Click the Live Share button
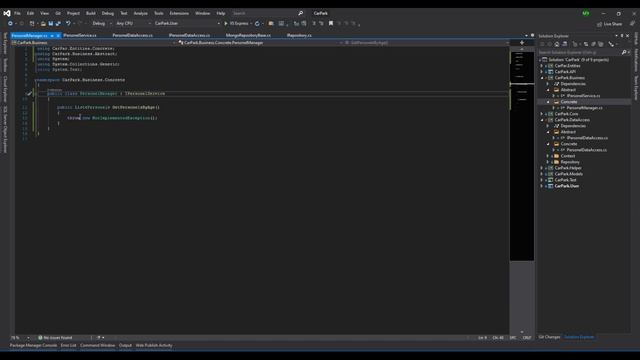 [x=609, y=24]
